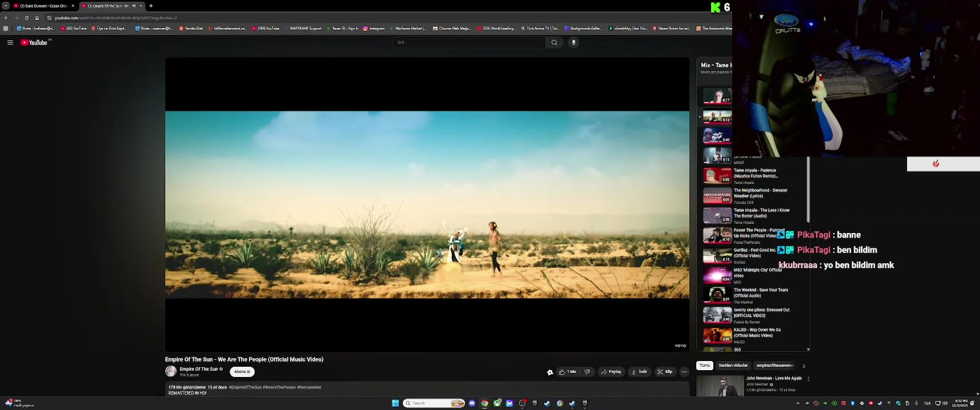Open the Join/membership icon beside like button
The height and width of the screenshot is (410, 980).
tap(550, 372)
